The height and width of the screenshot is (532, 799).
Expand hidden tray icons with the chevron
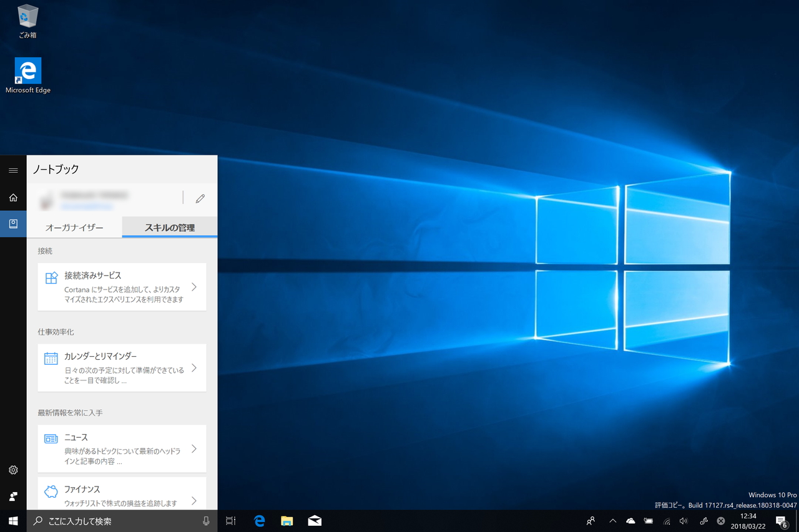pyautogui.click(x=612, y=520)
